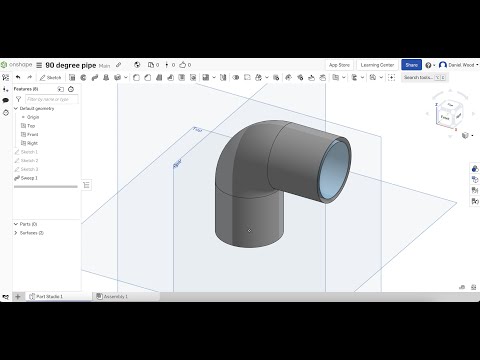480x360 pixels.
Task: Open the document hamburger menu
Action: (39, 65)
